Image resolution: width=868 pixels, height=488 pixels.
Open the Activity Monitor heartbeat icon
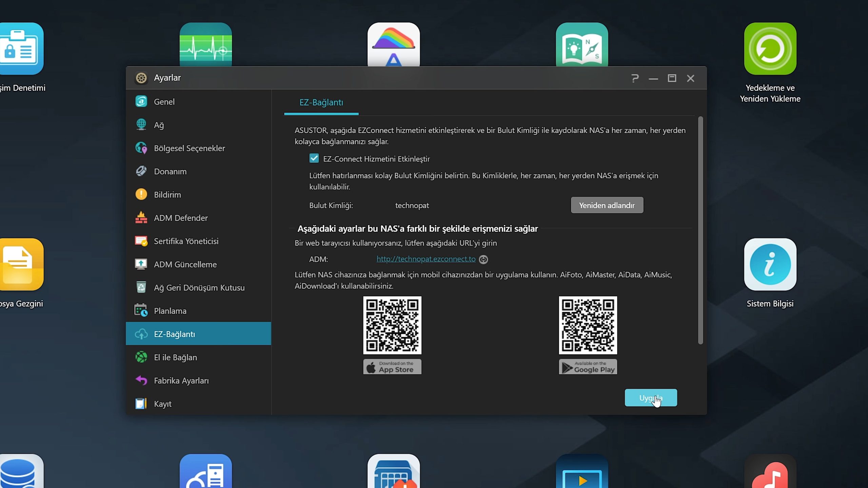coord(205,45)
